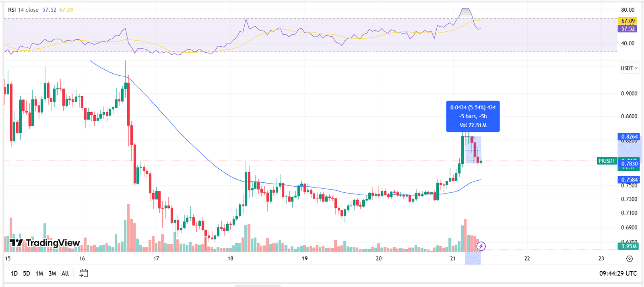Select the 1M interval option
The width and height of the screenshot is (644, 287).
click(x=39, y=273)
